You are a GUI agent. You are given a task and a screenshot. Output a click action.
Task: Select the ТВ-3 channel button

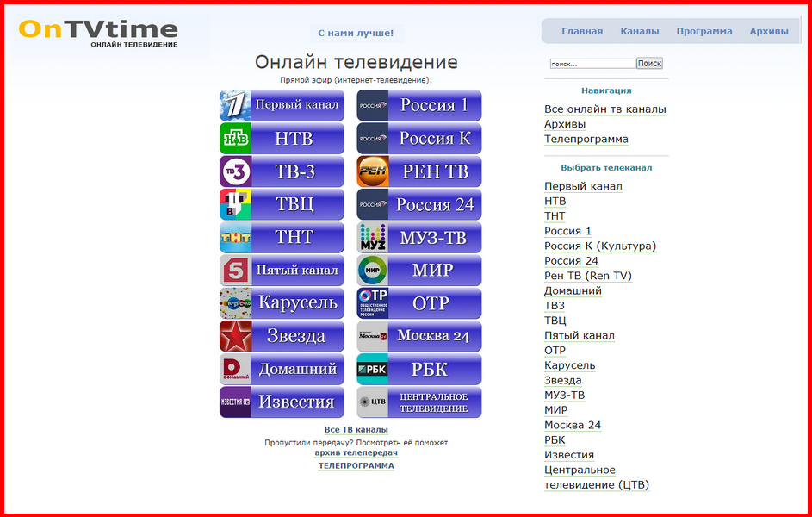click(x=282, y=171)
